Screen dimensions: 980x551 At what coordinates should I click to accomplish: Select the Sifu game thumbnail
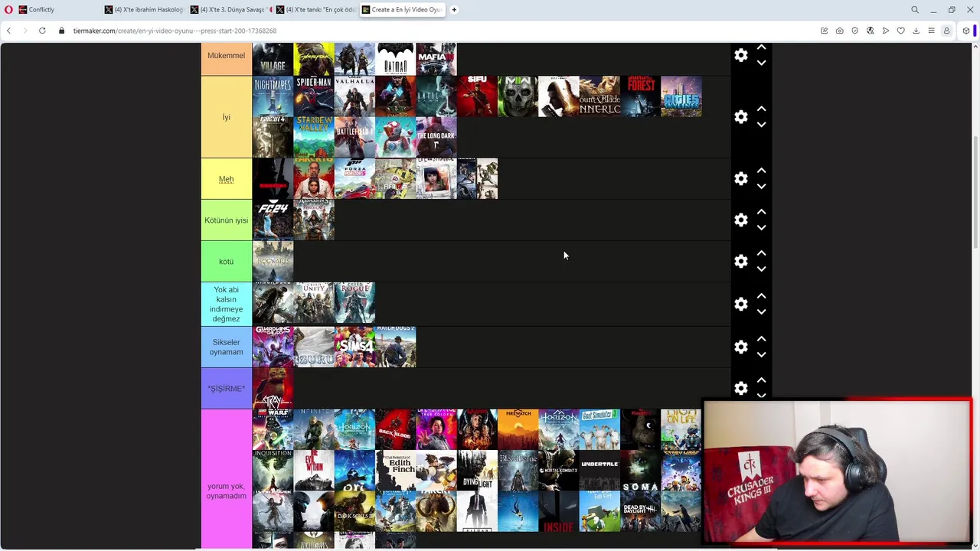477,96
